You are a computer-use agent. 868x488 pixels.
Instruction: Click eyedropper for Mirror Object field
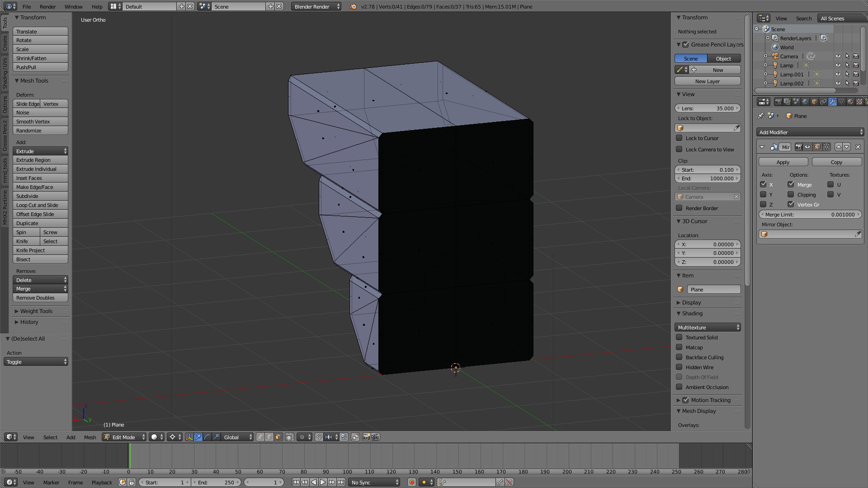pyautogui.click(x=858, y=234)
